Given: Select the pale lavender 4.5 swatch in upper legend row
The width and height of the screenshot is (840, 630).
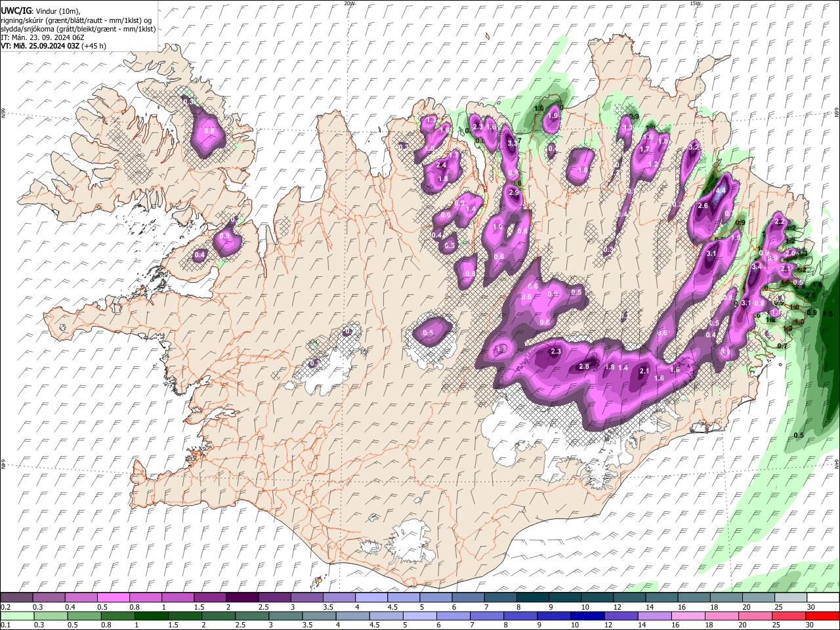Looking at the screenshot, I should pos(404,598).
